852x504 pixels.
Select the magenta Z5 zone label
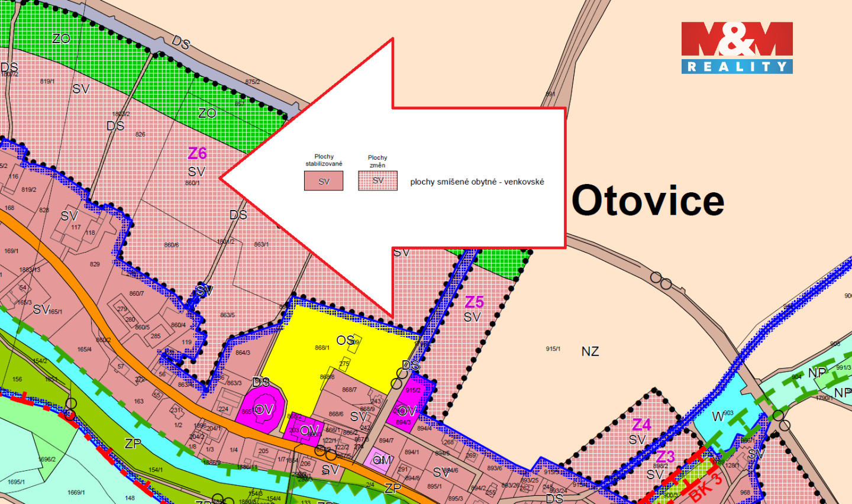pos(474,302)
